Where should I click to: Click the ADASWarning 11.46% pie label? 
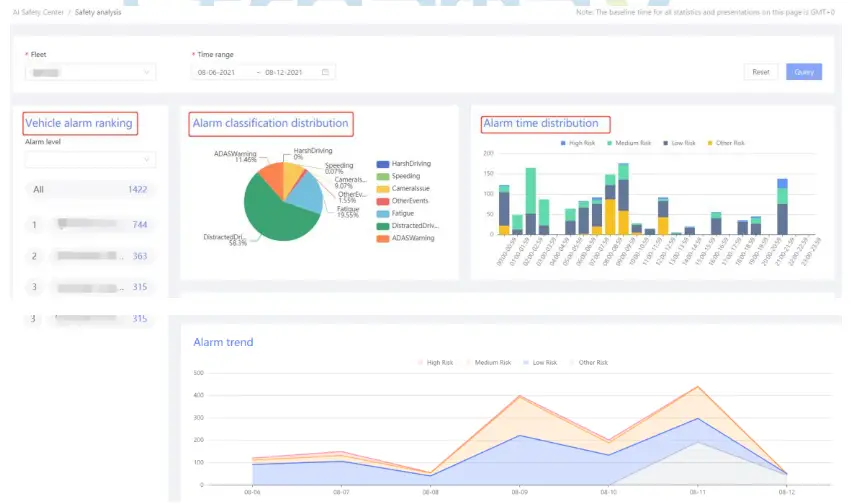coord(235,157)
